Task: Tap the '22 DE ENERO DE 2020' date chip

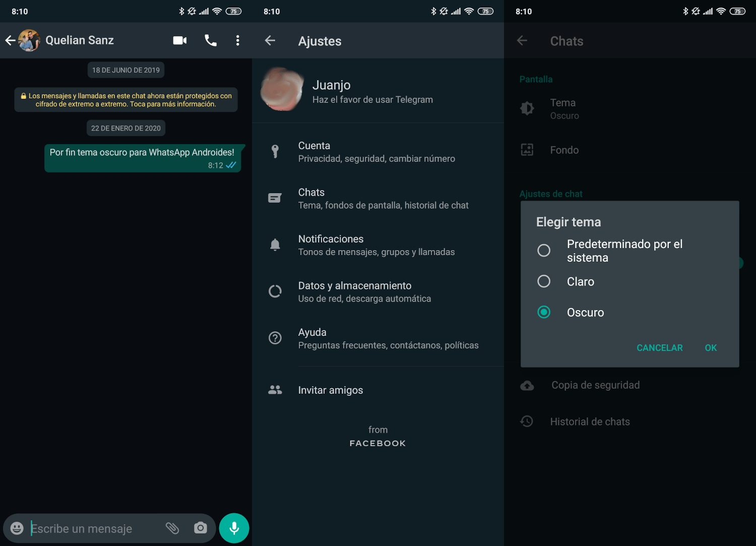Action: coord(126,128)
